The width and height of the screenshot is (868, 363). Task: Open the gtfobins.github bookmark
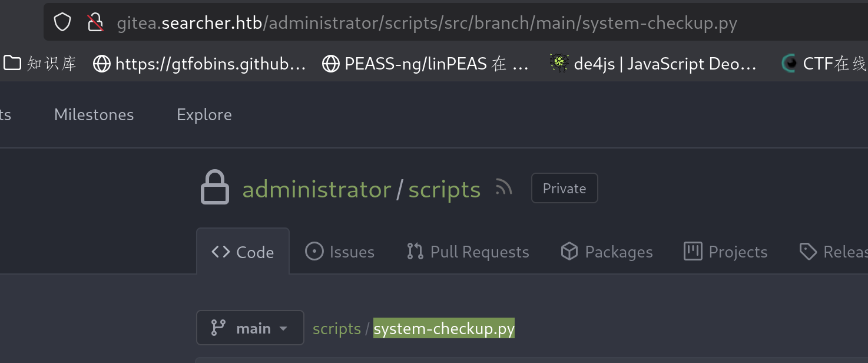[200, 64]
